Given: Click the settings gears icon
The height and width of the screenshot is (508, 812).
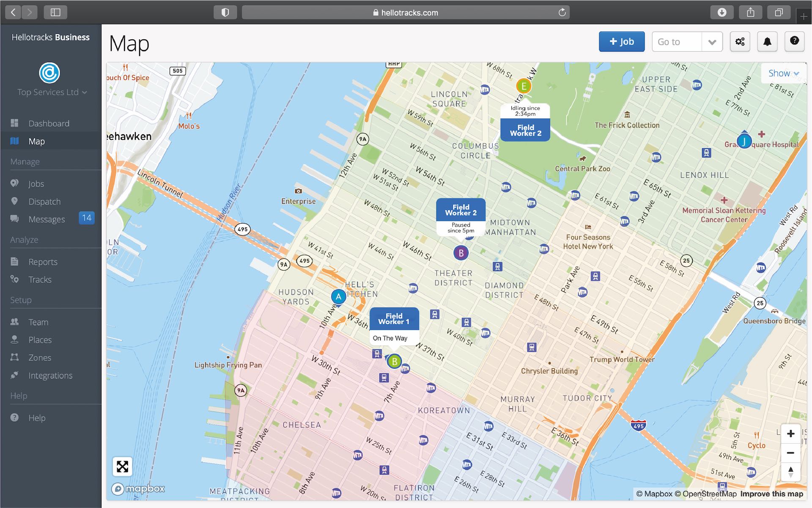Looking at the screenshot, I should coord(740,41).
